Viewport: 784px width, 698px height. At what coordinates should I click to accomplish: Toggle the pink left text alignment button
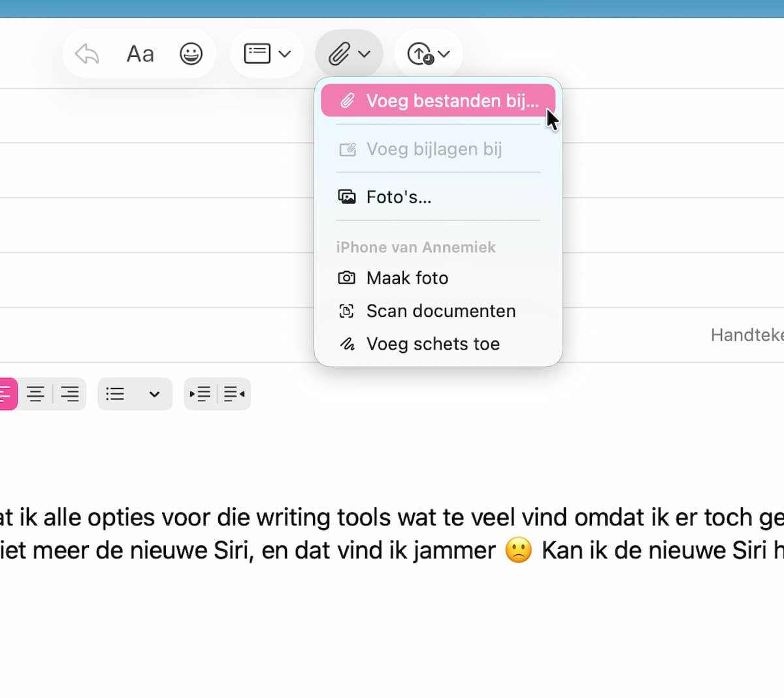pos(7,394)
